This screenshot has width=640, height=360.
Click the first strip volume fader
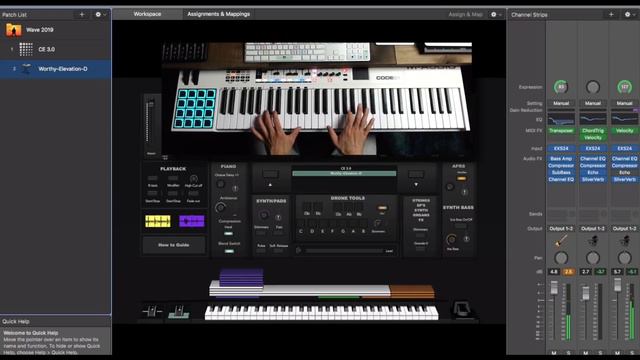point(554,287)
